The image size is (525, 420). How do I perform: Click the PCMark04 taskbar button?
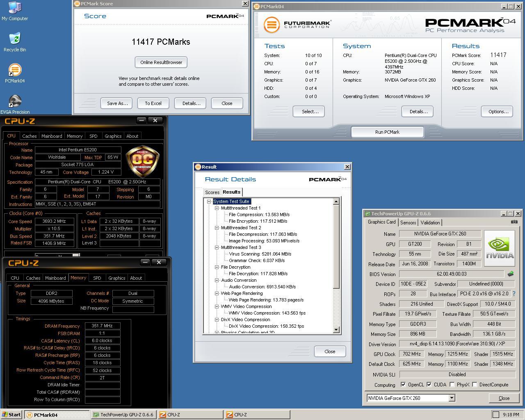click(x=57, y=415)
